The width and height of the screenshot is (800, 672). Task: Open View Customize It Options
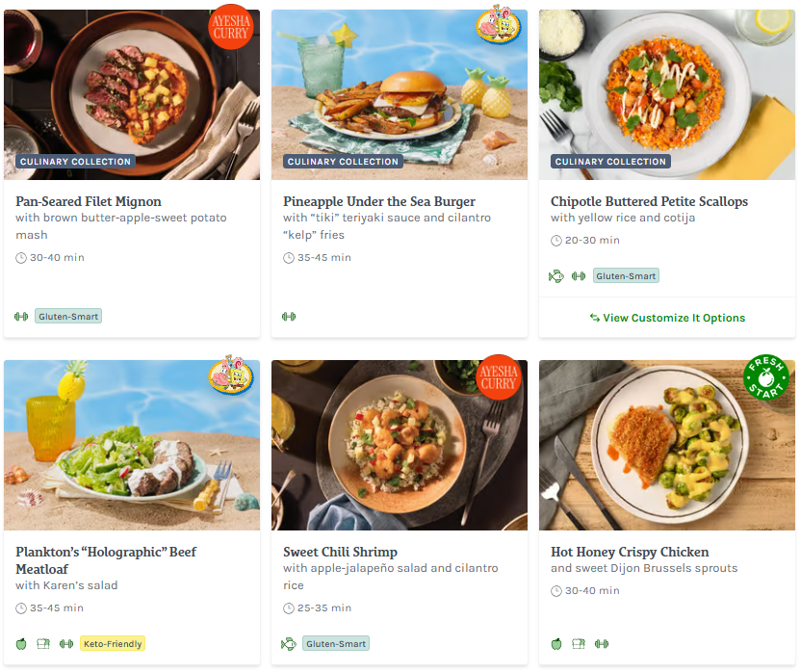667,318
